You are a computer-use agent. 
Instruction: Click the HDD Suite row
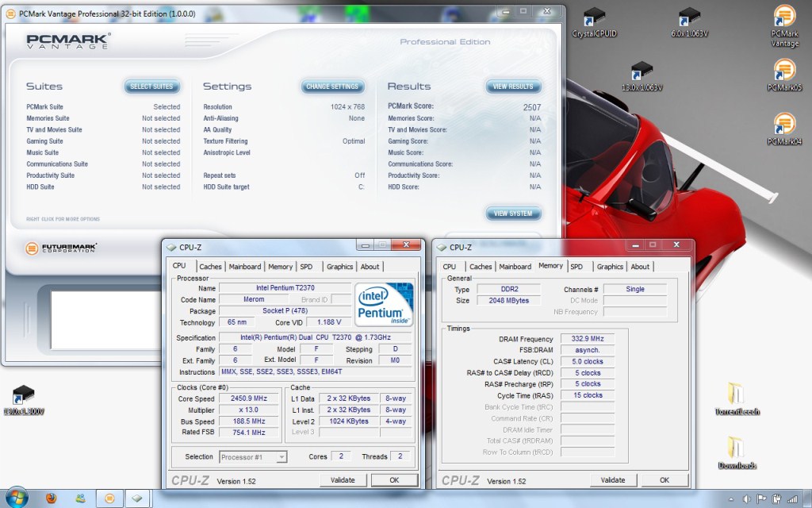(103, 187)
